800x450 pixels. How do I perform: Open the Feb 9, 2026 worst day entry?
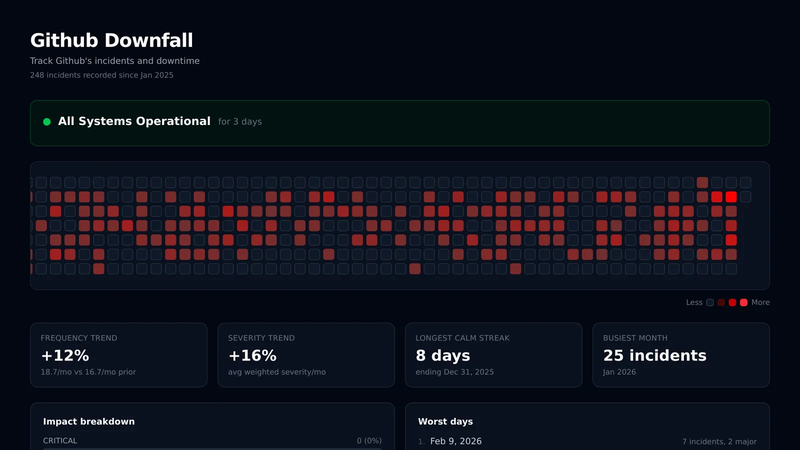point(587,441)
